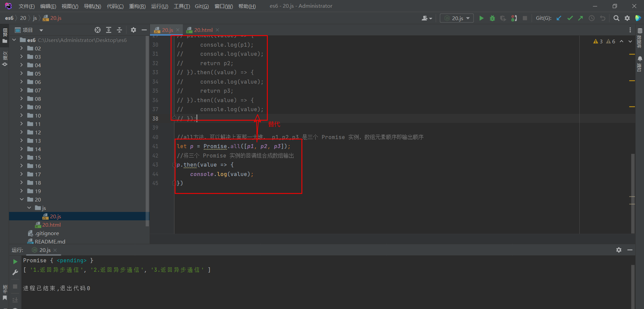Image resolution: width=644 pixels, height=309 pixels.
Task: Click the es6 breadcrumb
Action: 9,18
